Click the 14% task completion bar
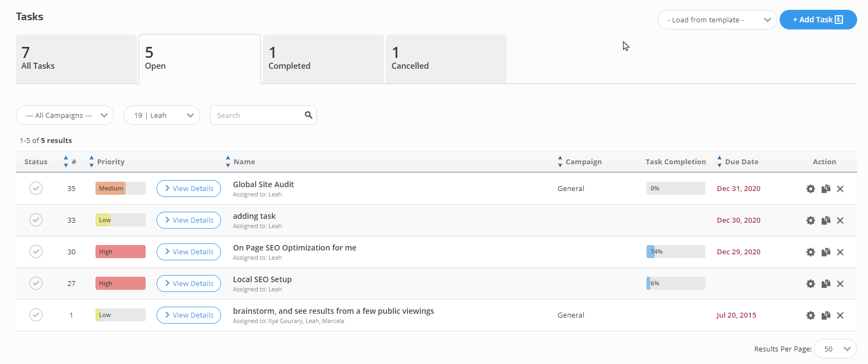Screen dimensions: 868x364 [675, 252]
